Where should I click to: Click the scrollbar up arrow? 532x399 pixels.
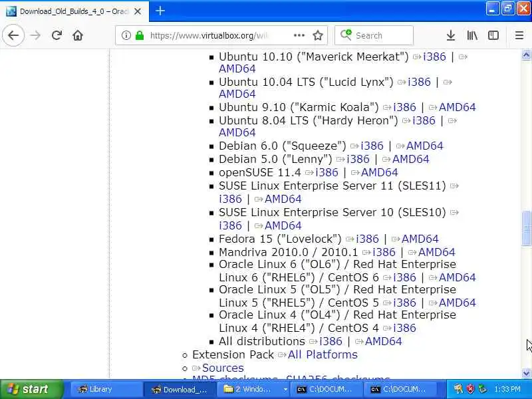pos(526,55)
